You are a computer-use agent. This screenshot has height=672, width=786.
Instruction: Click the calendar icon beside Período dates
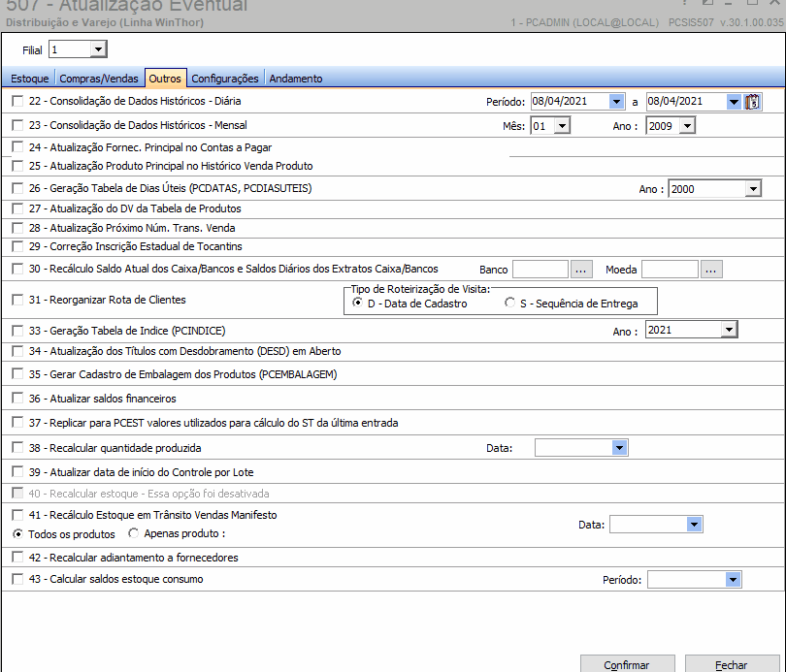pos(752,102)
